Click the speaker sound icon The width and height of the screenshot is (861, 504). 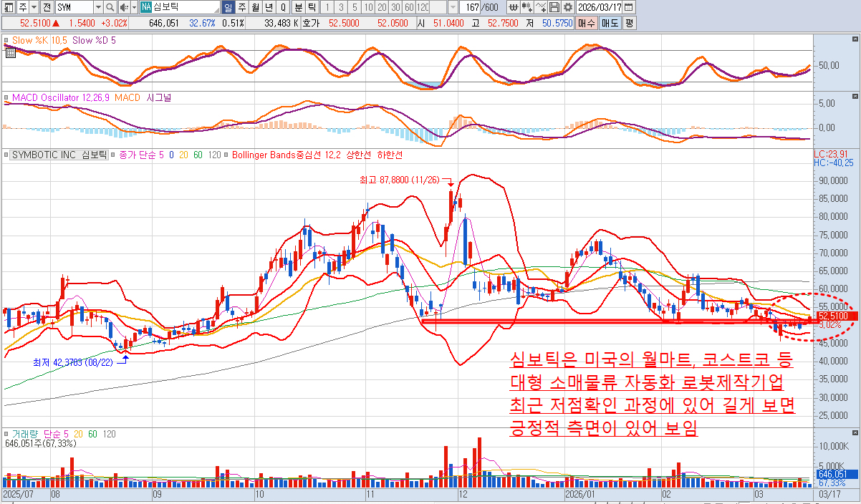124,7
